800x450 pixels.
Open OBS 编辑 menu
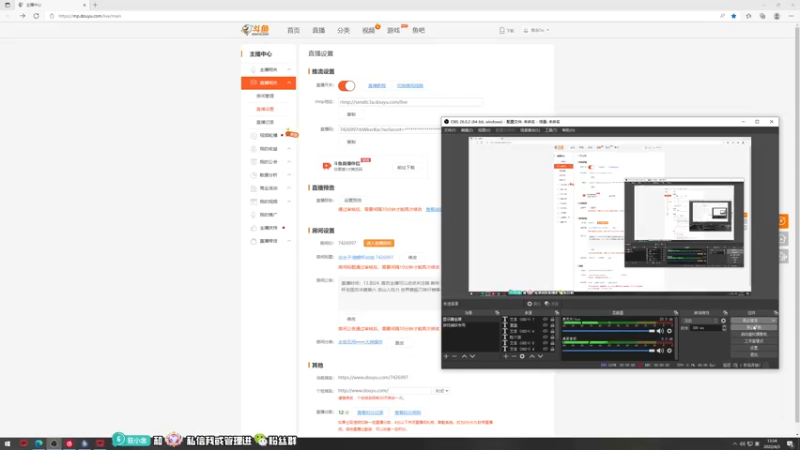pos(467,130)
